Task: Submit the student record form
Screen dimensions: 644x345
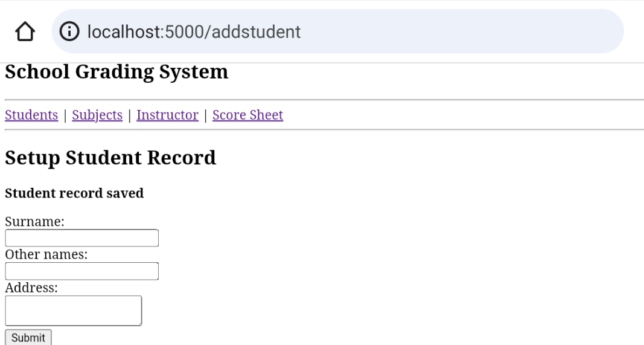Action: point(28,338)
